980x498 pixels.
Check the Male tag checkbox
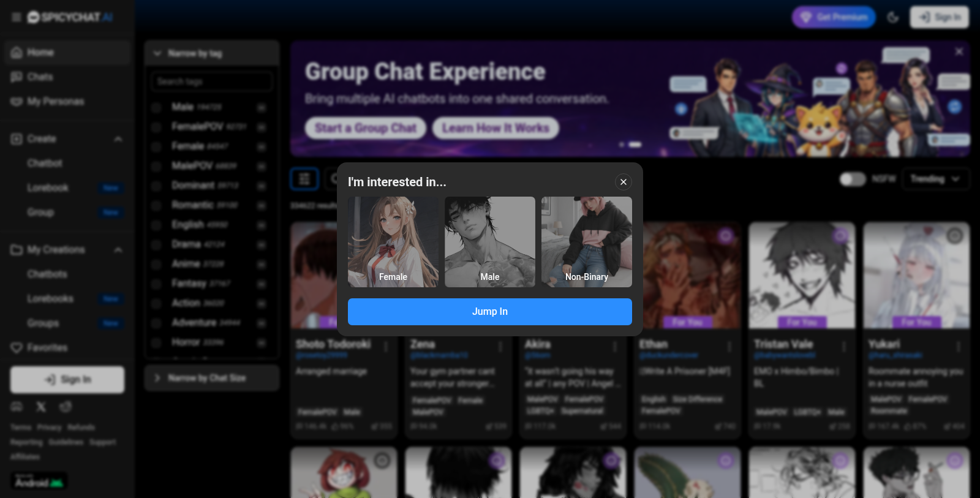[x=156, y=107]
